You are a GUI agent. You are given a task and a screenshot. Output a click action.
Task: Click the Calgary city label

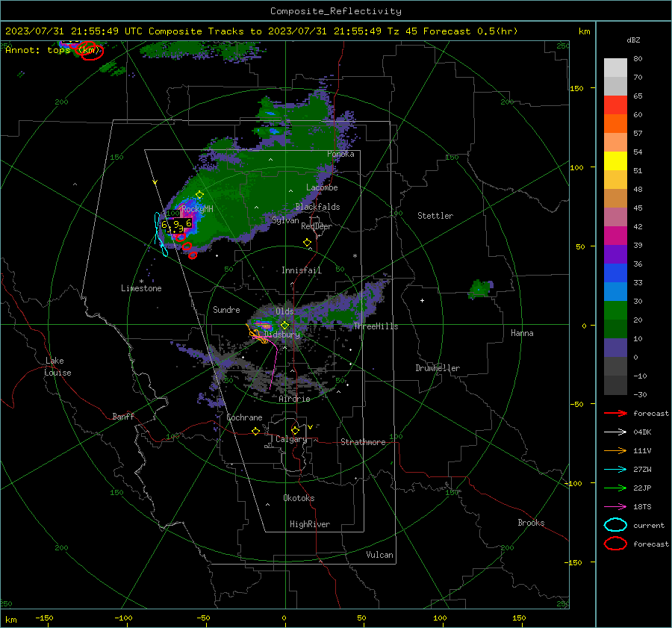pos(291,439)
